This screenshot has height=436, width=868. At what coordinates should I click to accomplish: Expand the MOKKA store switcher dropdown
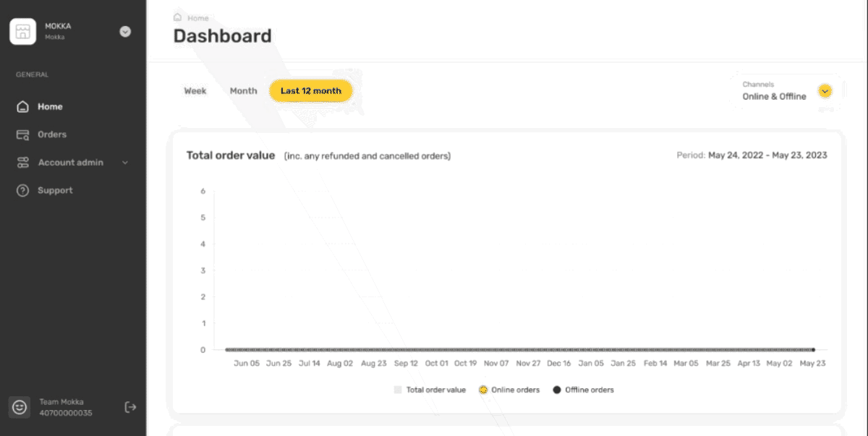pyautogui.click(x=125, y=32)
